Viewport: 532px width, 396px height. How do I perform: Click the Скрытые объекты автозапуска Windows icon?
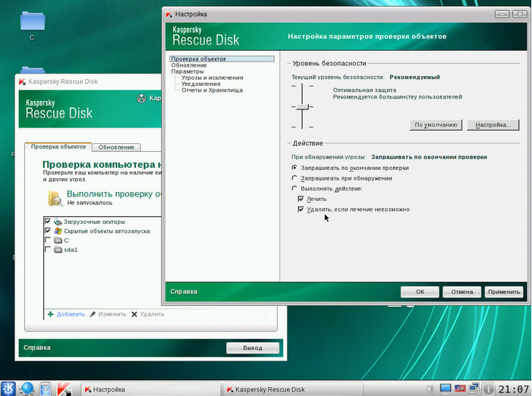58,231
